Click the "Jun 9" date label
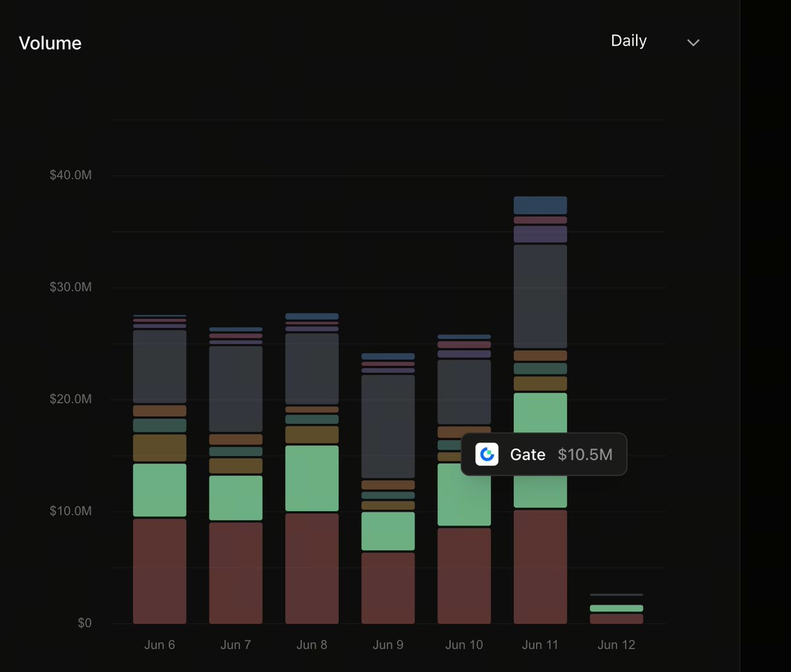This screenshot has width=791, height=672. (388, 645)
